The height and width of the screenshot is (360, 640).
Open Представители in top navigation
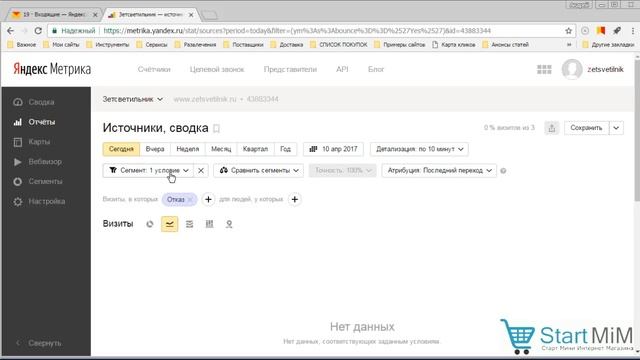(290, 69)
